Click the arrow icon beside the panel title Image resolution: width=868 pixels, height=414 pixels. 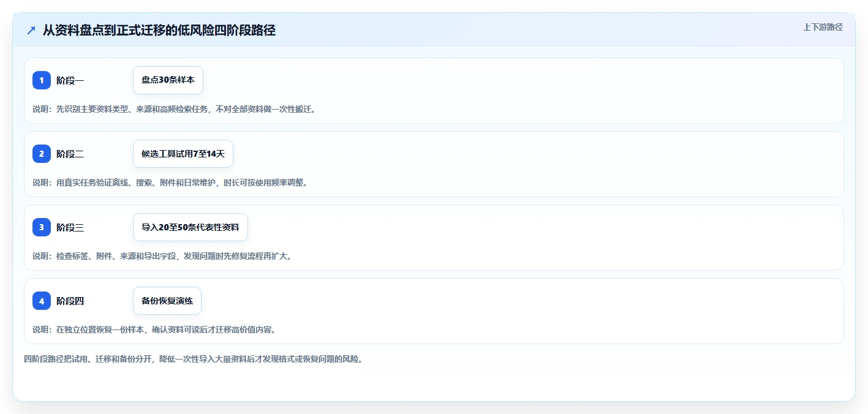[x=31, y=31]
